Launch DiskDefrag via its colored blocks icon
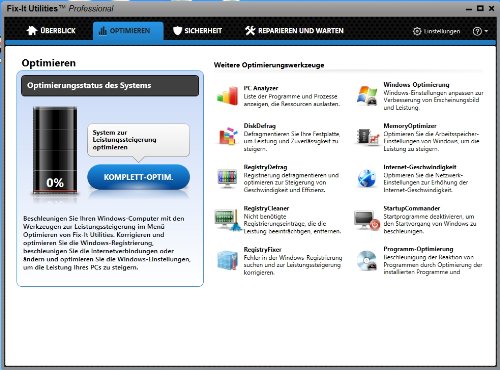Screen dimensions: 500x370 click(228, 136)
